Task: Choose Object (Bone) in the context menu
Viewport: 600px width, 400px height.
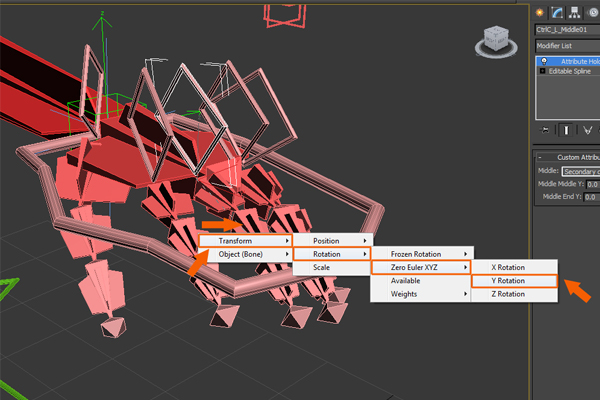Action: point(246,254)
